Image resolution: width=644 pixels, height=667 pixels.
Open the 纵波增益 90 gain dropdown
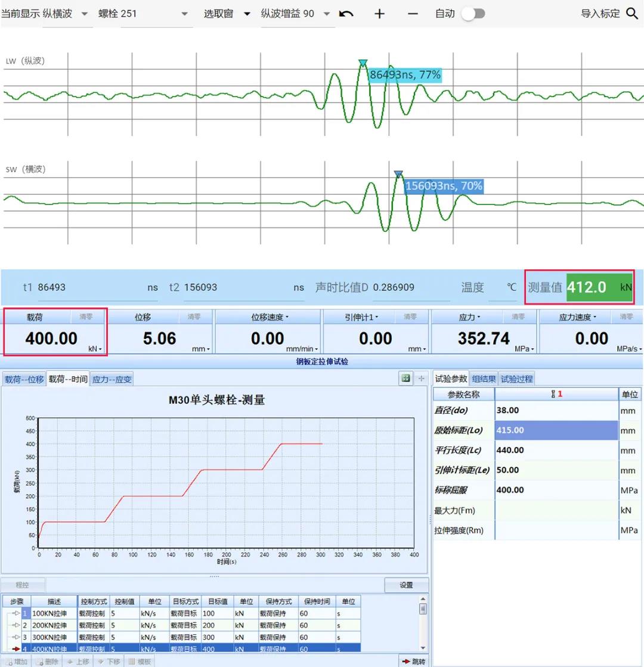click(x=326, y=14)
